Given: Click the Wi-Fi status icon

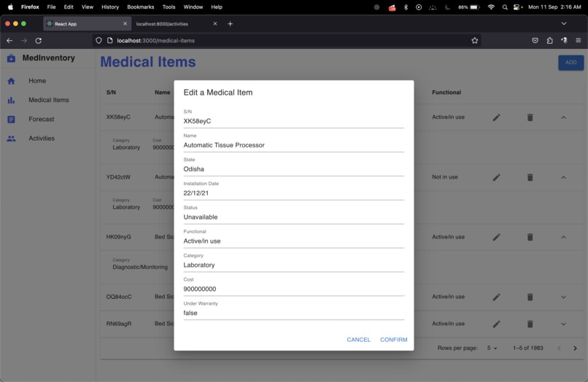Looking at the screenshot, I should coord(491,7).
